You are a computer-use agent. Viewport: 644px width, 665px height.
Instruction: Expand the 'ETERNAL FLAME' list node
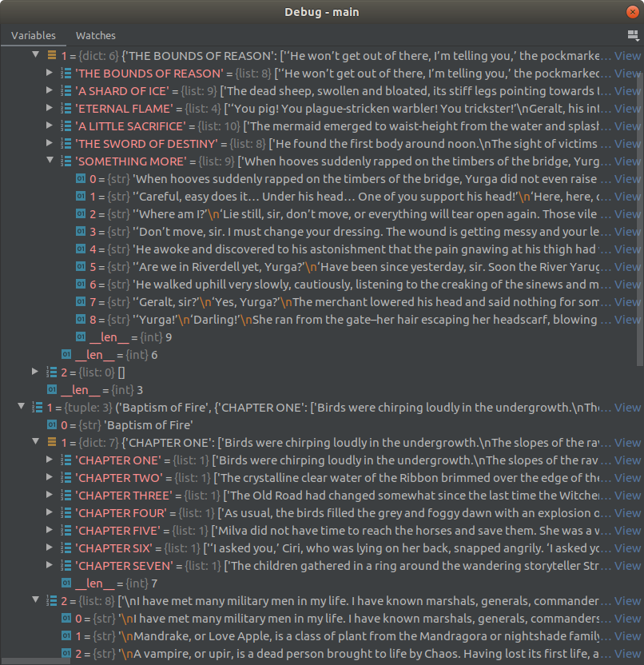point(50,108)
